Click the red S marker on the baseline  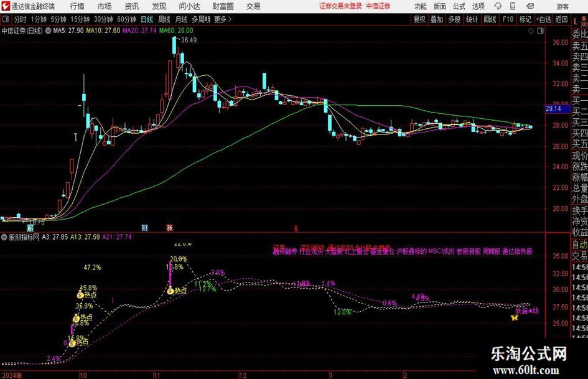click(296, 228)
